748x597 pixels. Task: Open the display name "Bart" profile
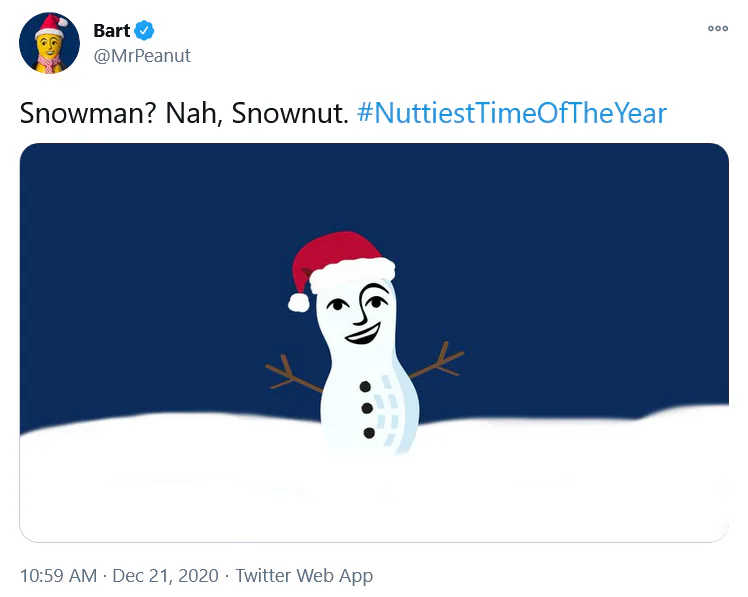[112, 31]
